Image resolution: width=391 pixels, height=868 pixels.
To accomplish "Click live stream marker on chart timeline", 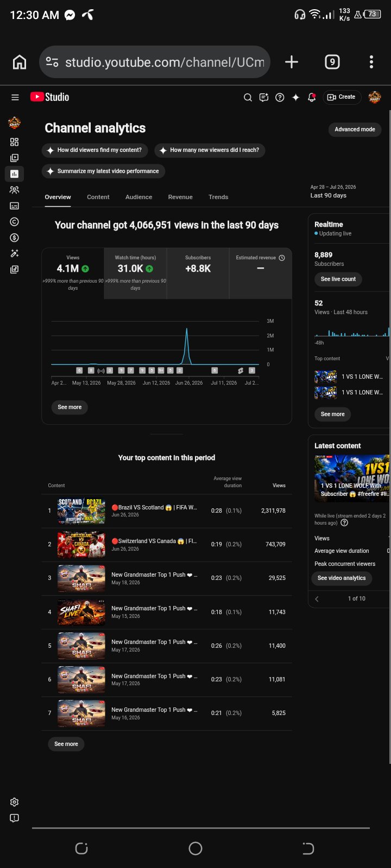I will click(x=100, y=371).
